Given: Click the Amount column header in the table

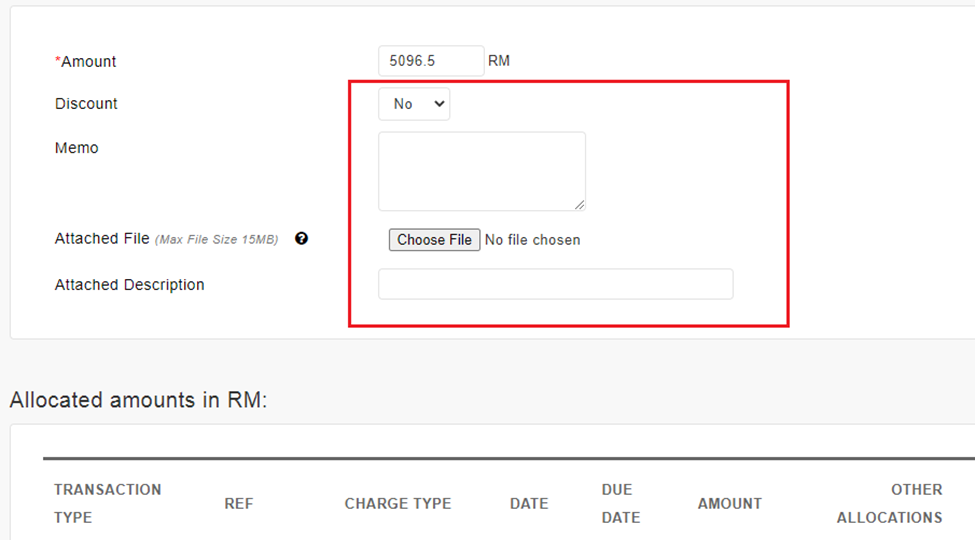Looking at the screenshot, I should 730,504.
